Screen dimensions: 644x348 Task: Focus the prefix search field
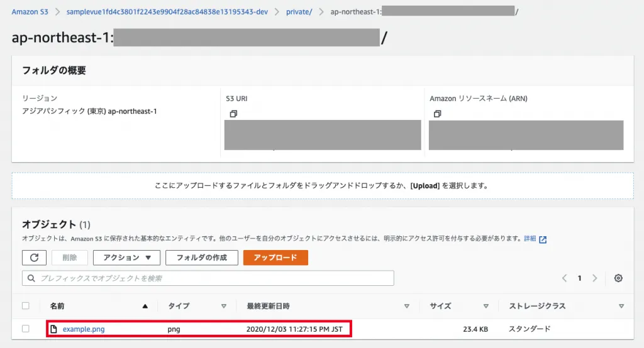point(208,278)
